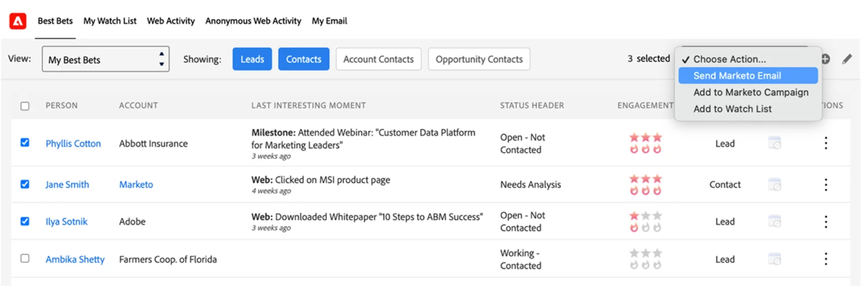Uncheck the Phyllis Cotton row checkbox
Screen dimensions: 868x289
pos(25,142)
